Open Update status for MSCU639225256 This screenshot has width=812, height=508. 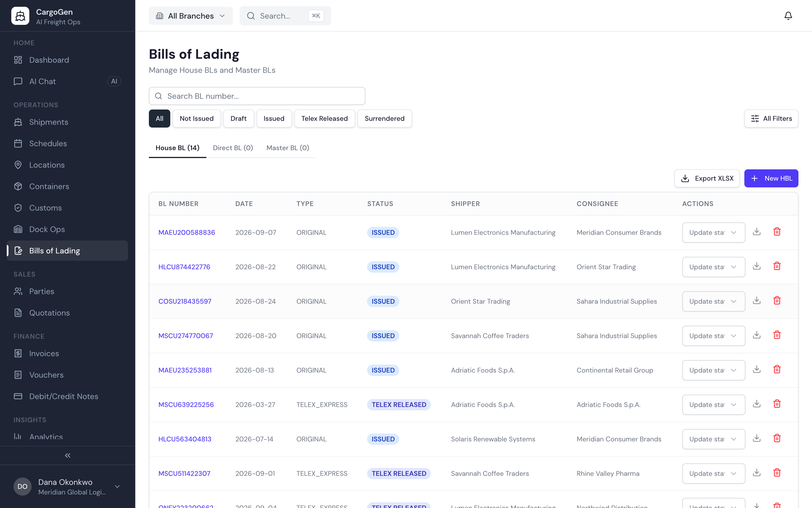713,404
